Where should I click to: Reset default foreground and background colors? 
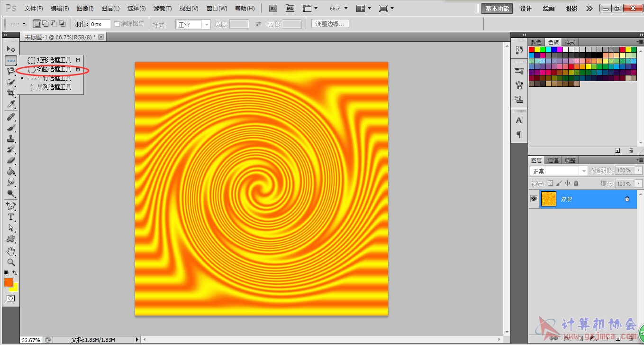7,273
